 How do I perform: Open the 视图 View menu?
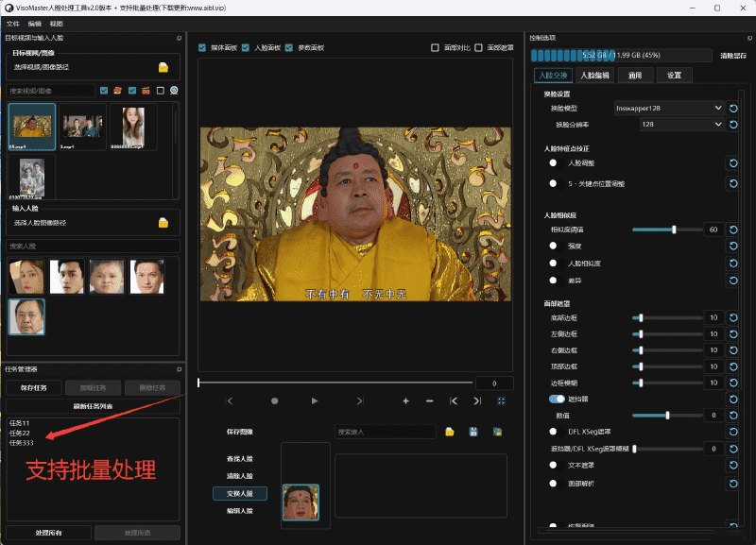[57, 24]
